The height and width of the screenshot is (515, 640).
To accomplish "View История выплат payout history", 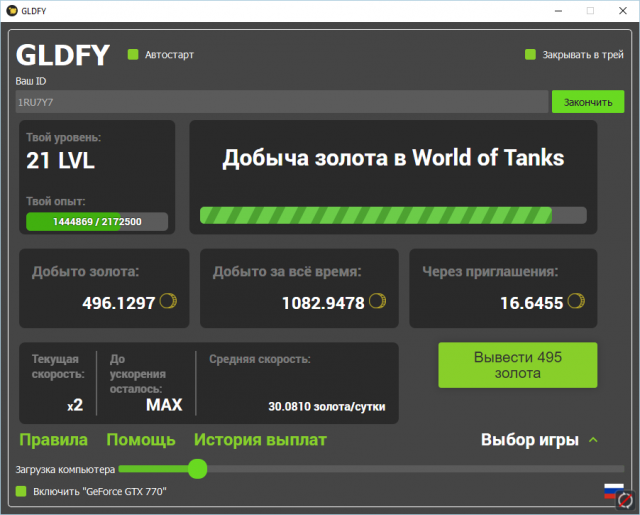I will [x=260, y=440].
